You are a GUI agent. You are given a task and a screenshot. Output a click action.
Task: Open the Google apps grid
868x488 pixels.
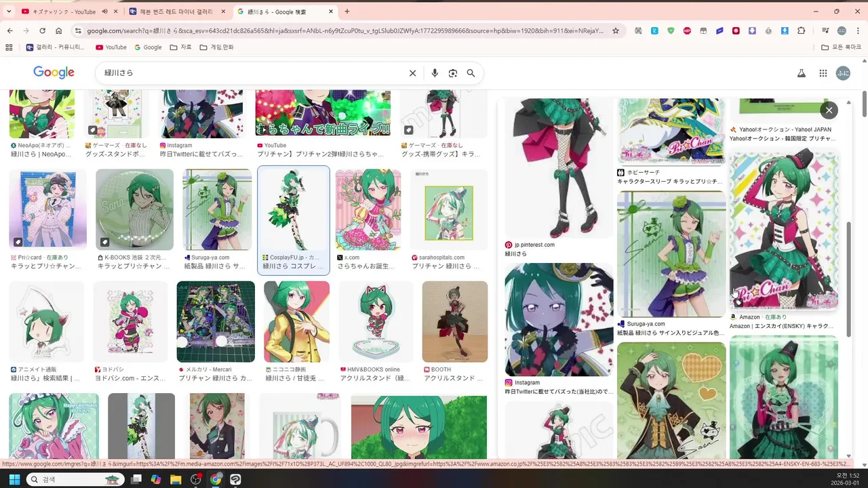tap(823, 73)
